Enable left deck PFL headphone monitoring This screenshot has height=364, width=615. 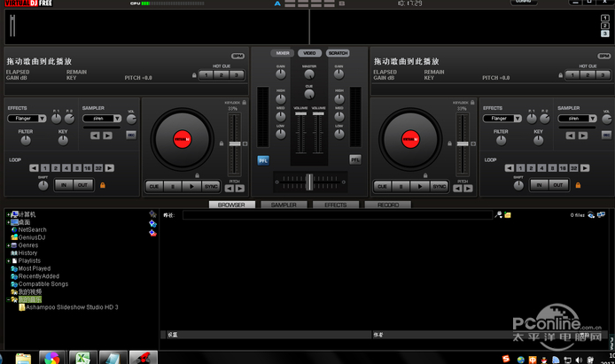(x=263, y=160)
